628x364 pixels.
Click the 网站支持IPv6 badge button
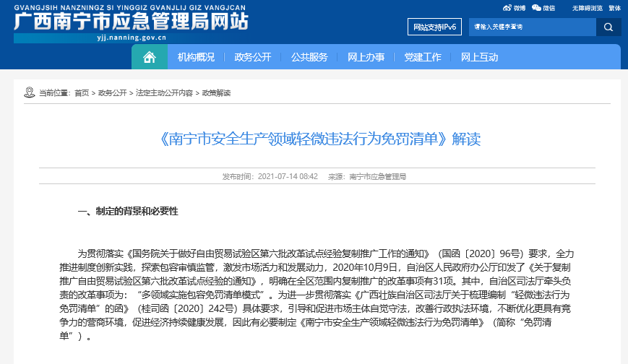click(434, 27)
